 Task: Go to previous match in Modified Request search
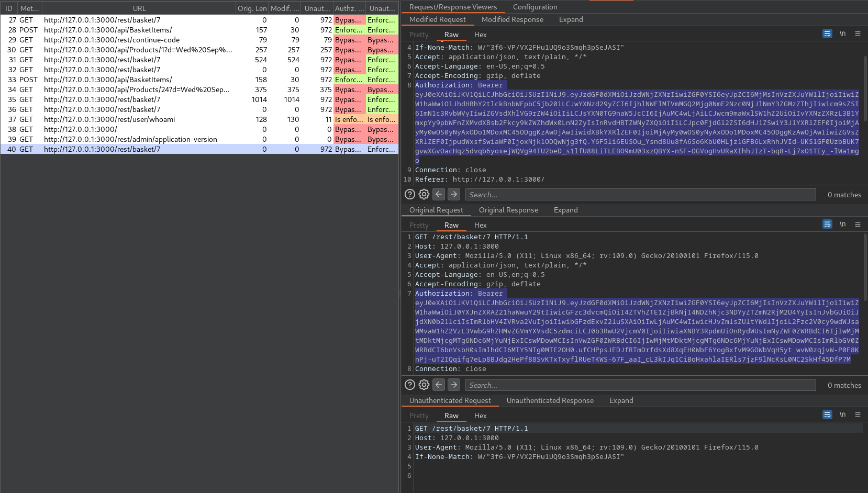pyautogui.click(x=439, y=195)
